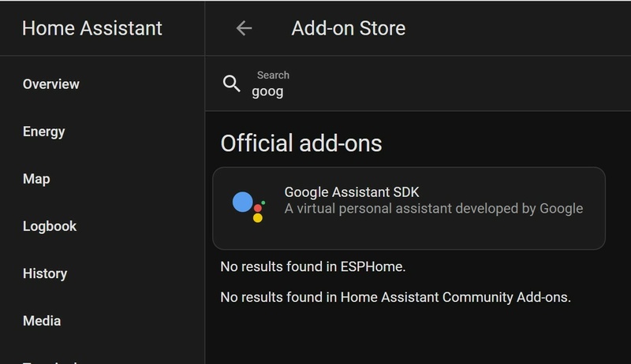This screenshot has height=364, width=631.
Task: Click the back arrow icon
Action: pyautogui.click(x=244, y=28)
